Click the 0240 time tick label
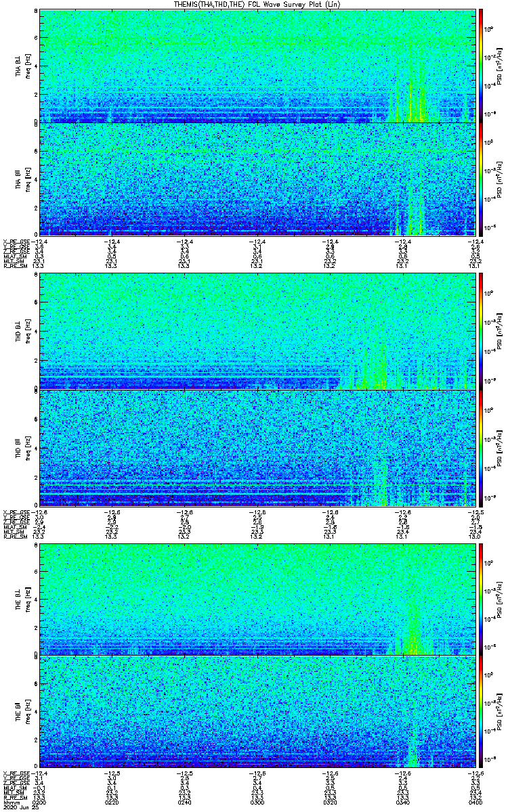The width and height of the screenshot is (508, 812). coord(185,802)
